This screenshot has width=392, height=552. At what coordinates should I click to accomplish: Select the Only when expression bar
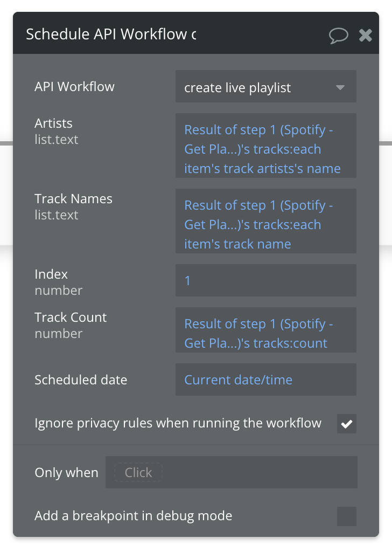click(232, 472)
